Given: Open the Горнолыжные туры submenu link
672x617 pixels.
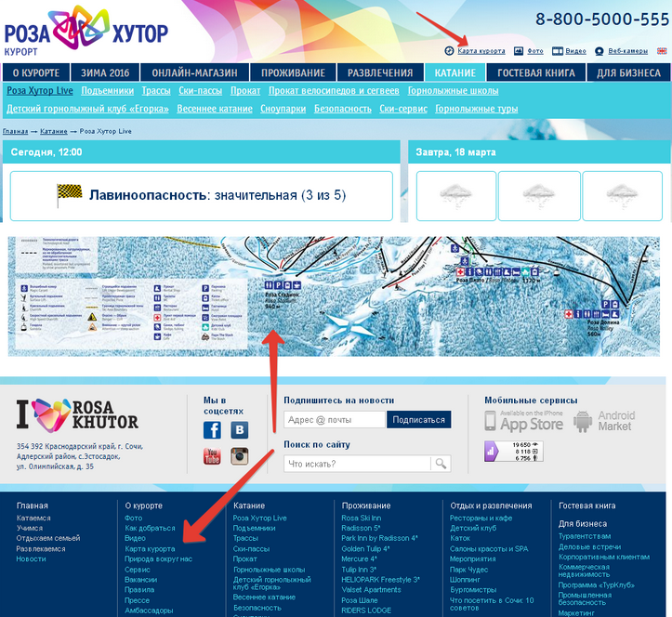Looking at the screenshot, I should (x=477, y=109).
